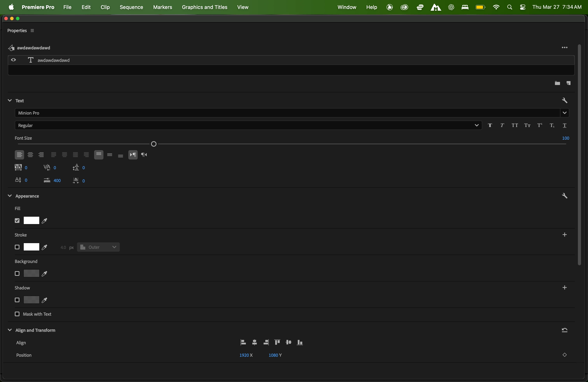Viewport: 588px width, 382px height.
Task: Align layer to top edge
Action: [277, 343]
